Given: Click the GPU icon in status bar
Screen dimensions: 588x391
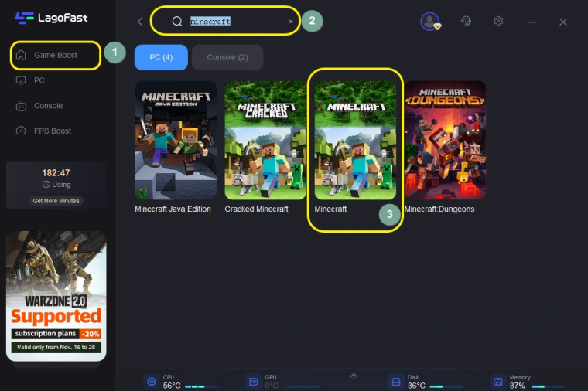Looking at the screenshot, I should coord(254,382).
